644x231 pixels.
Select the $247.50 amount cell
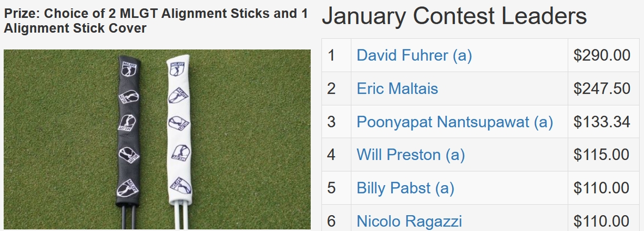coord(602,88)
